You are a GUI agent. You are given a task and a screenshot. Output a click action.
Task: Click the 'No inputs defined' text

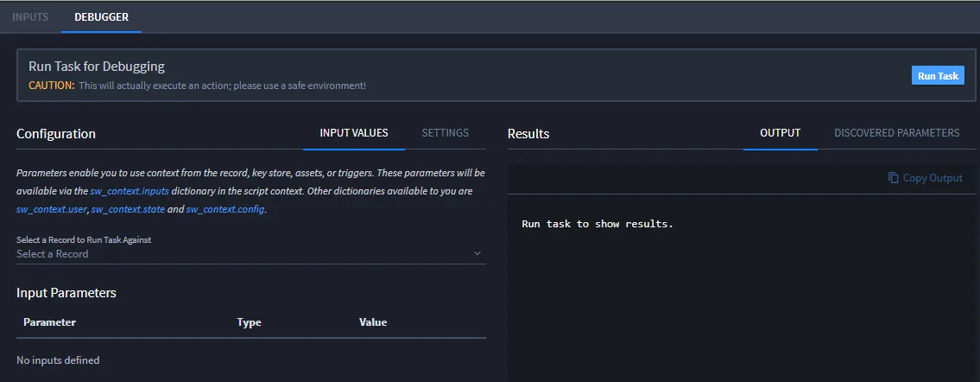pos(58,360)
